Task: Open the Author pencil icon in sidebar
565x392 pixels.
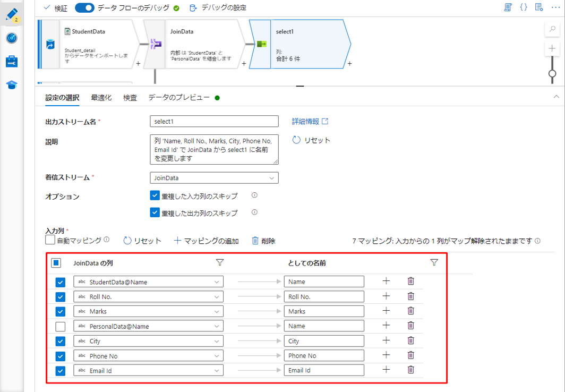Action: (x=11, y=14)
